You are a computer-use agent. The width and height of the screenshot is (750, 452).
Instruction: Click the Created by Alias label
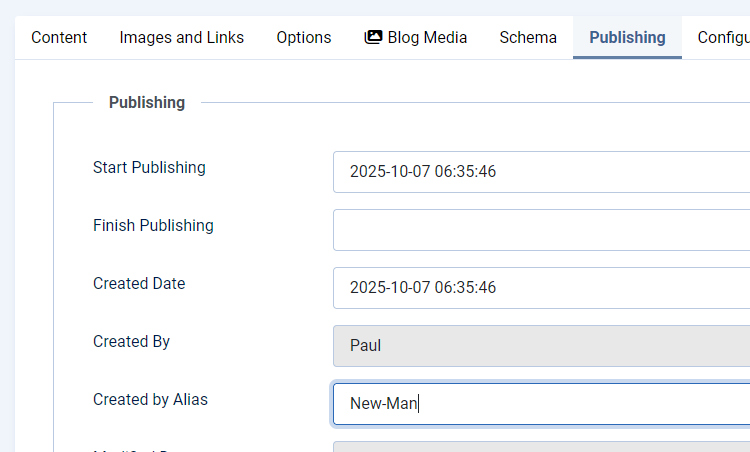pos(150,400)
